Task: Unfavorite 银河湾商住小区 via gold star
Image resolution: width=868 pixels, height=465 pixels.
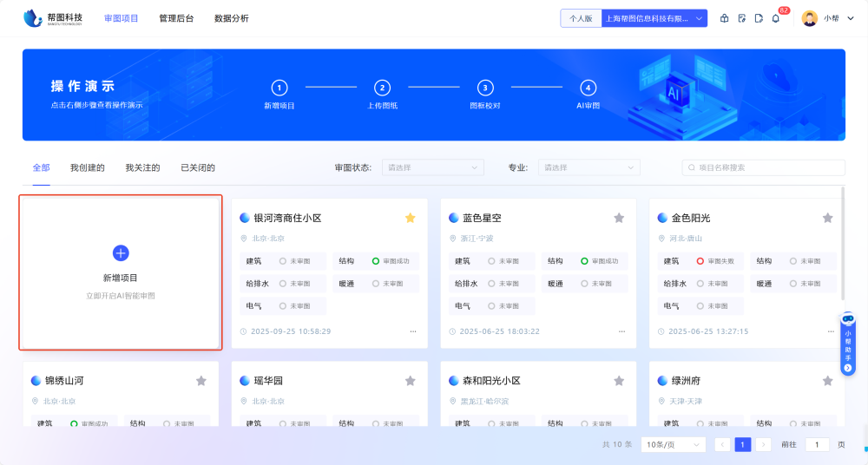Action: tap(411, 218)
